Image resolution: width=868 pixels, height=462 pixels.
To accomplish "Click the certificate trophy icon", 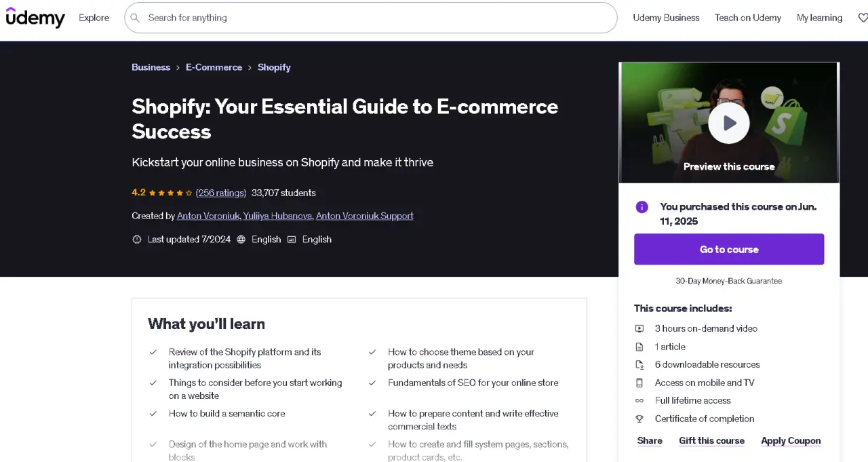I will coord(639,419).
